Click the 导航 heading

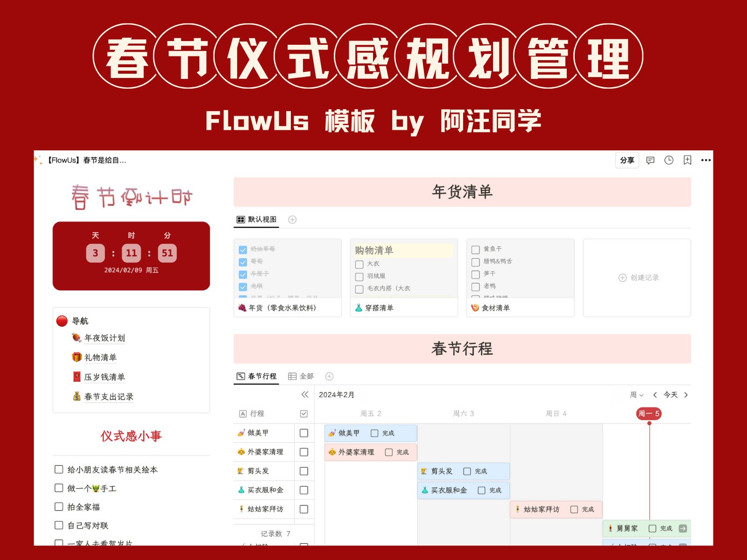(80, 321)
